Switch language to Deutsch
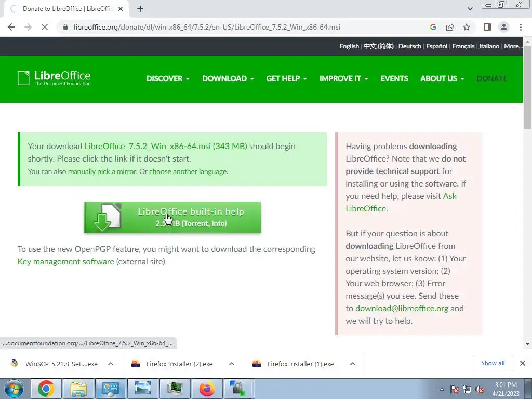Screen dimensions: 532x399 pyautogui.click(x=409, y=46)
